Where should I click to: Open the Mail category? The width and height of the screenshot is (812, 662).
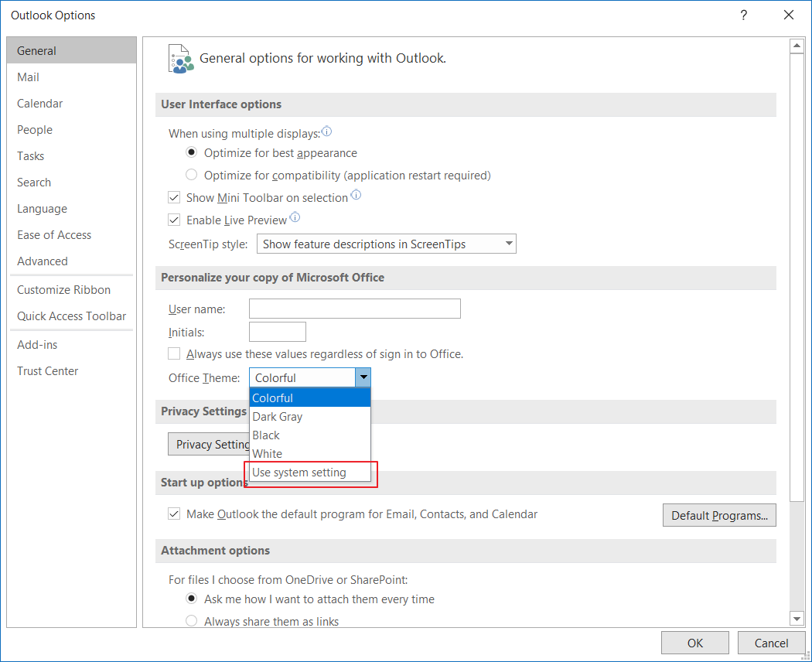point(71,77)
